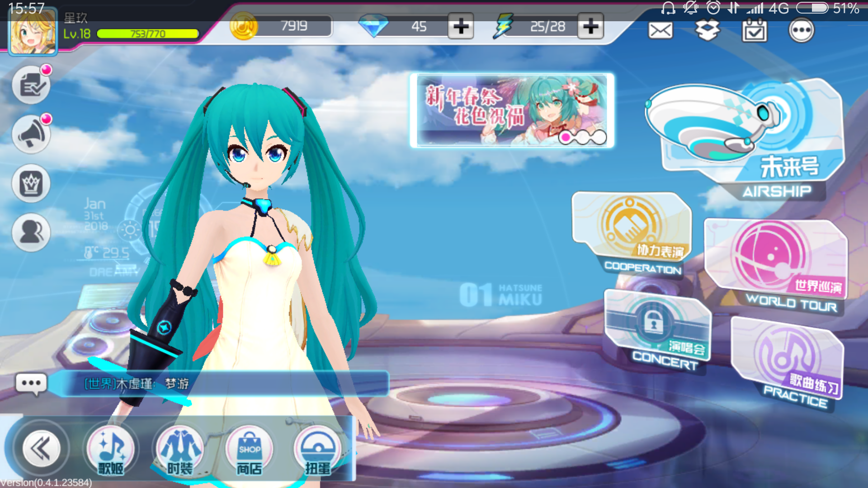
Task: Open the quest checklist icon
Action: [x=31, y=85]
